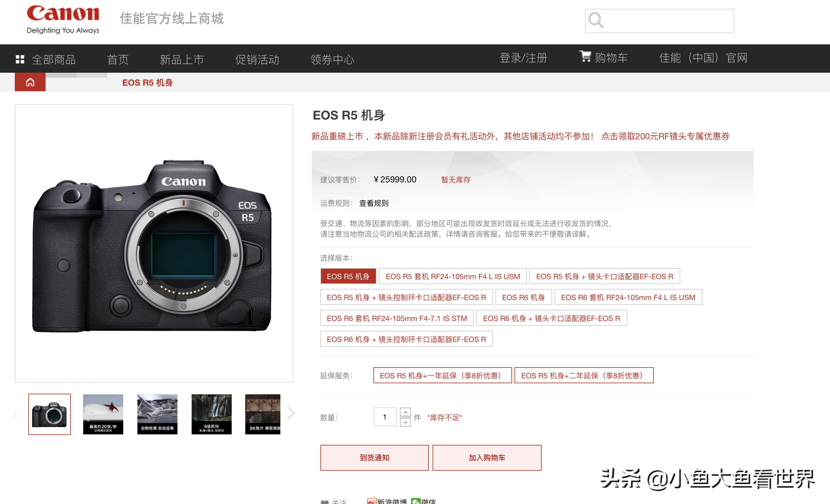The image size is (830, 504).
Task: Select EOS R5 套机 RF24-105mm F4 version
Action: 452,276
